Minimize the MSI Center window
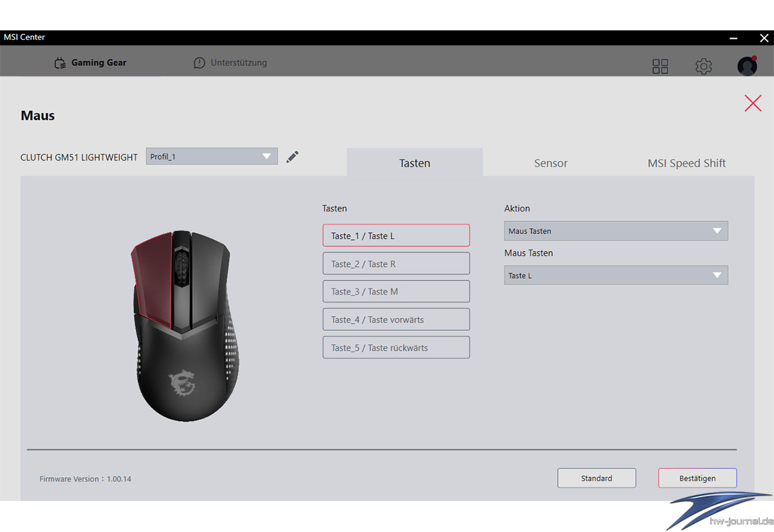The image size is (774, 532). click(x=733, y=38)
